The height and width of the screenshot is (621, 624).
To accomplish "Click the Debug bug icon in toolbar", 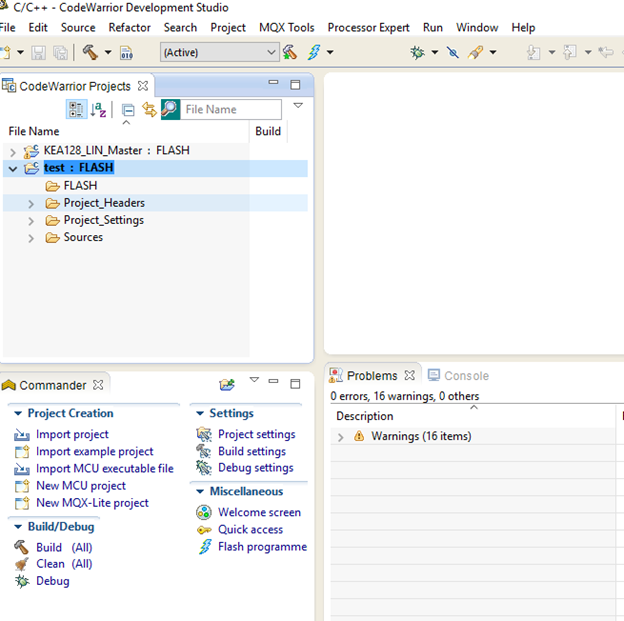I will pos(417,52).
